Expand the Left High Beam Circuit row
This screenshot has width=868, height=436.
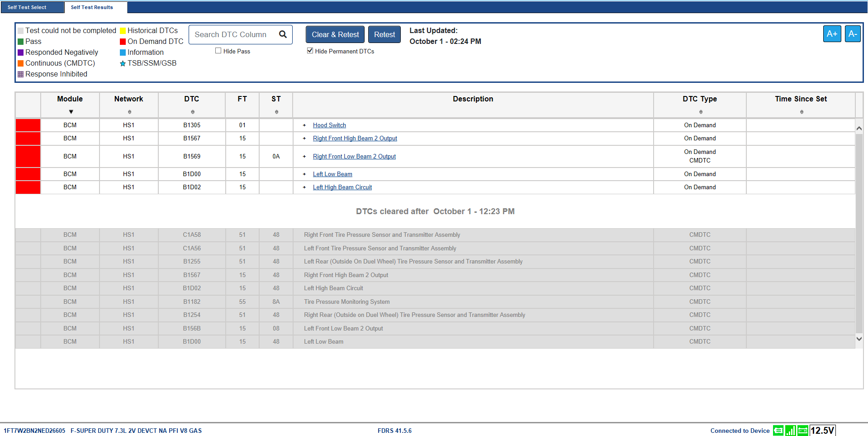click(x=304, y=187)
